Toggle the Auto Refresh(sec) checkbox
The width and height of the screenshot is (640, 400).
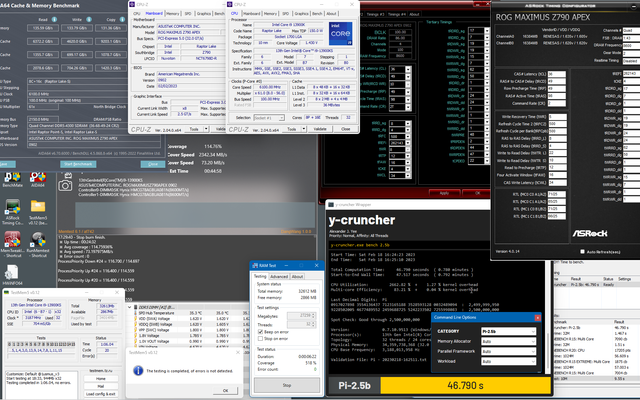point(582,252)
